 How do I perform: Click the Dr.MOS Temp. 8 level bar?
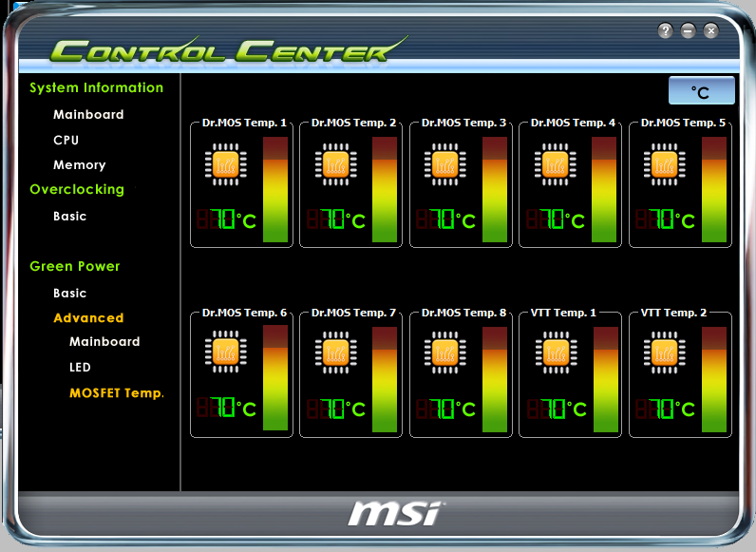[495, 380]
